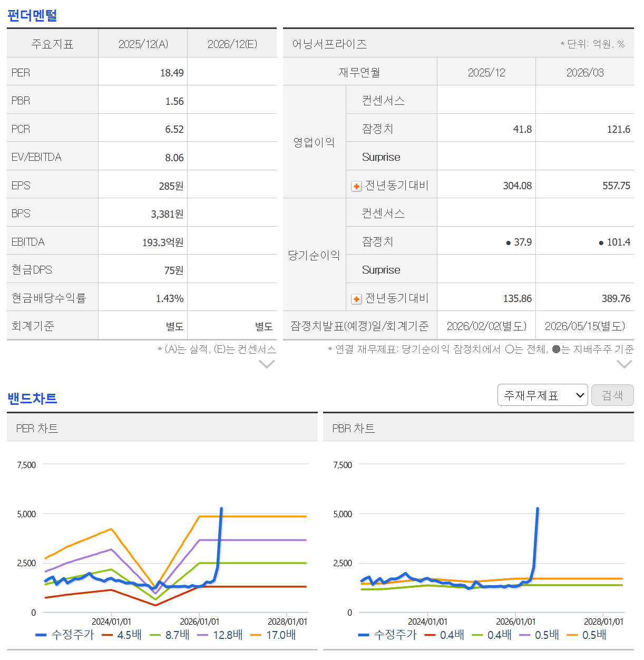
Task: Click the 영업이익 row group label
Action: coord(314,142)
